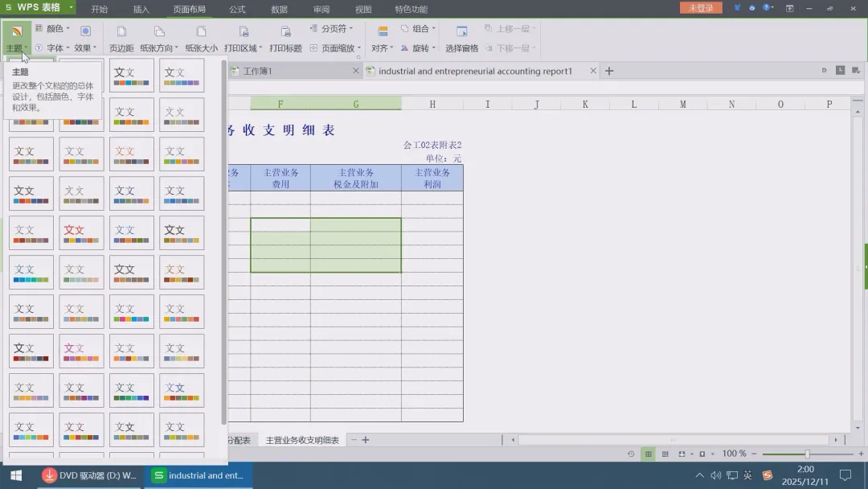The image size is (868, 489).
Task: Switch to the 插入 ribbon tab
Action: 141,9
